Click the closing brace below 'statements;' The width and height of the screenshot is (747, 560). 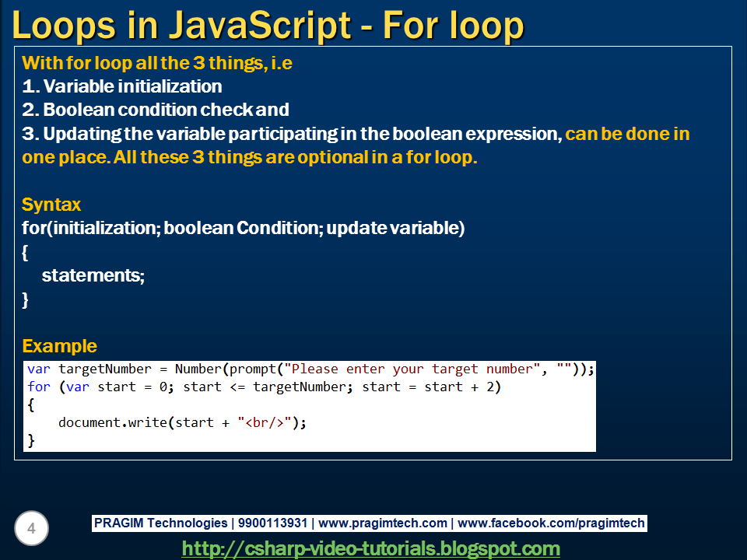25,300
